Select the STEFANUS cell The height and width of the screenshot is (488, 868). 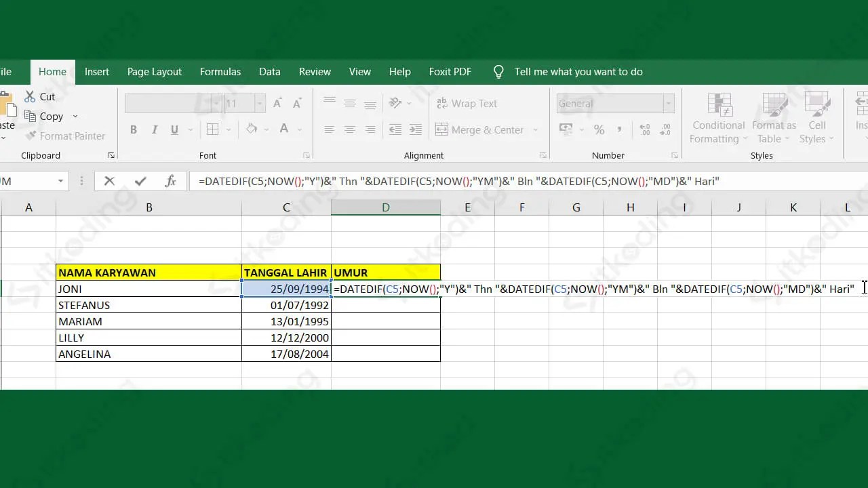149,305
